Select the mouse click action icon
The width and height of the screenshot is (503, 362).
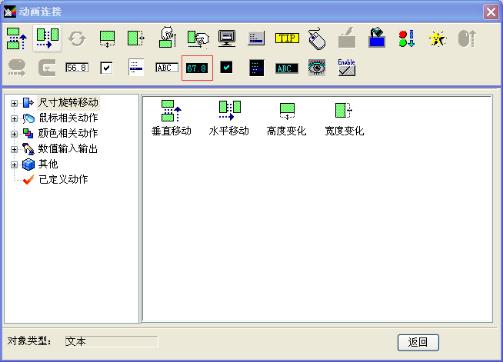pyautogui.click(x=316, y=38)
